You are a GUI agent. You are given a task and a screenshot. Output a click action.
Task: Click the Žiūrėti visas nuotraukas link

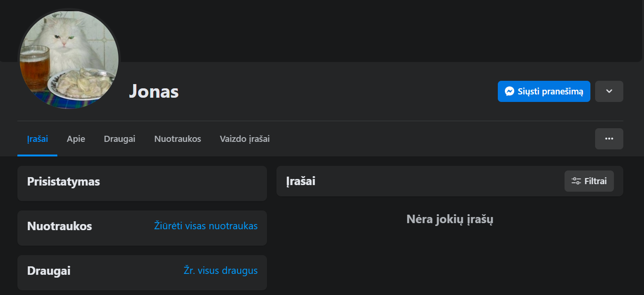(206, 226)
